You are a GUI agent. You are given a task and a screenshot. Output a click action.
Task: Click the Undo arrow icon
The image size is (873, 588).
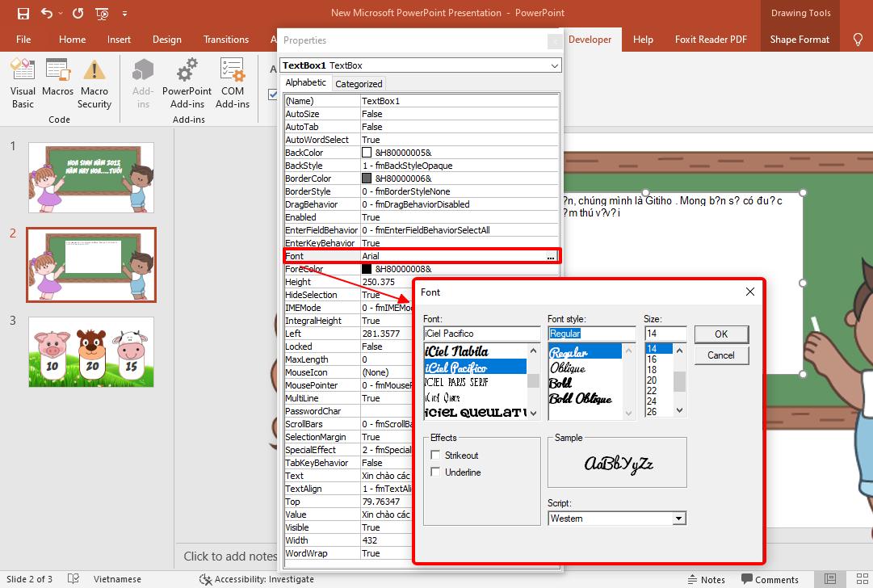point(47,14)
